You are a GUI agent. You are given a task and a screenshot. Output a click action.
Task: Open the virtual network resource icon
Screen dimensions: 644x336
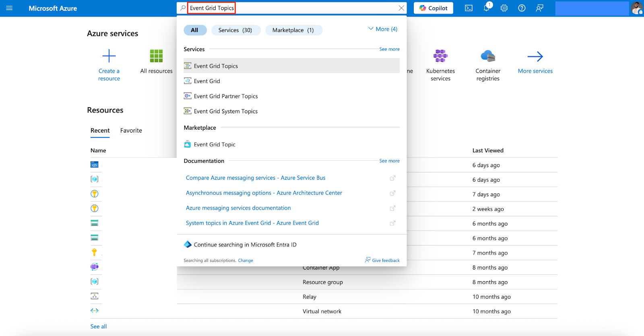click(95, 311)
